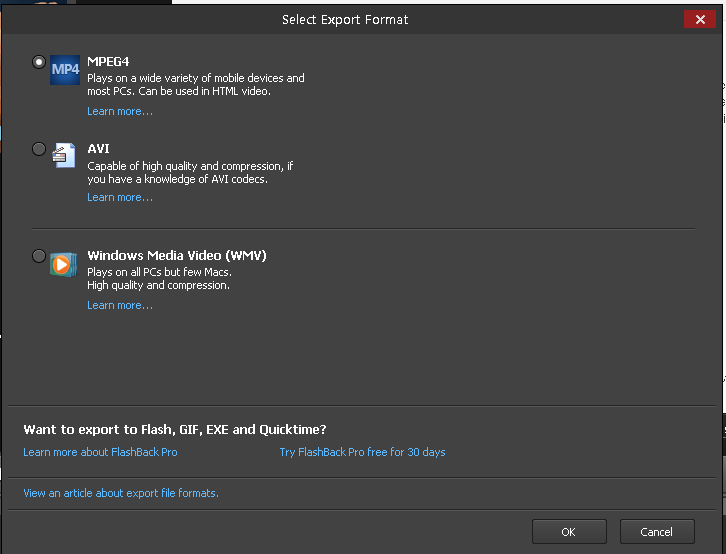Open Learn more link under WMV

120,305
